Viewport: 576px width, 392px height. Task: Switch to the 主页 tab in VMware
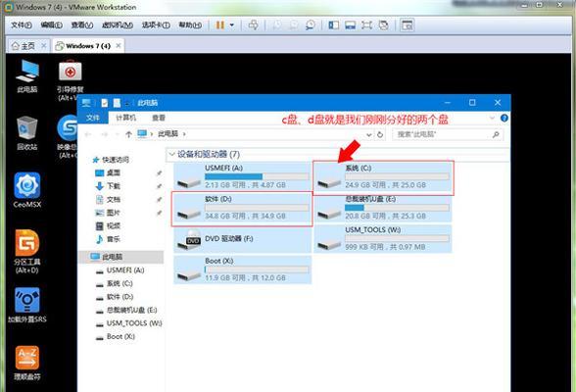[x=28, y=46]
